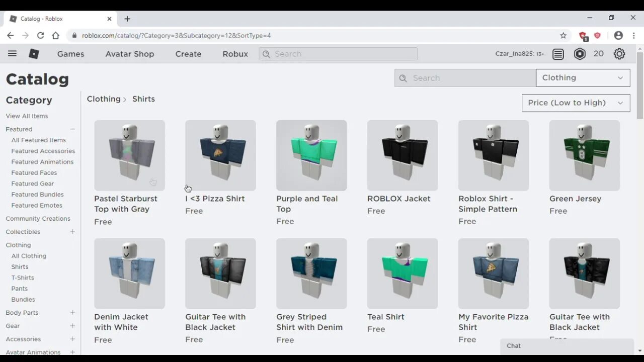This screenshot has height=362, width=644.
Task: Select Pants in sidebar
Action: (x=20, y=289)
